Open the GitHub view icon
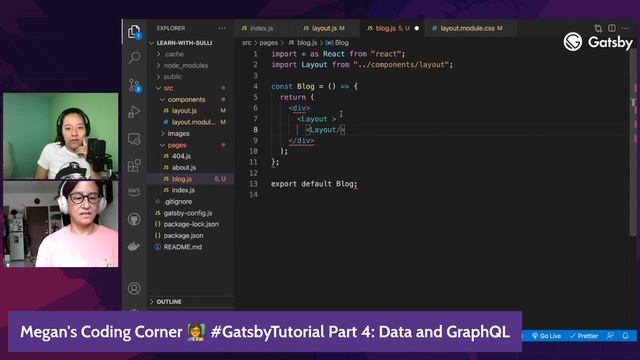This screenshot has width=640, height=360. click(134, 219)
